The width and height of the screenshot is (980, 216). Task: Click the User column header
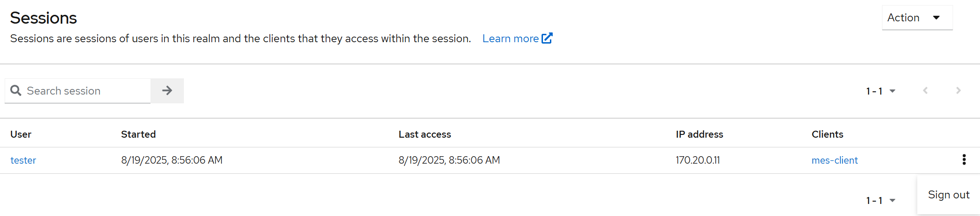click(21, 134)
